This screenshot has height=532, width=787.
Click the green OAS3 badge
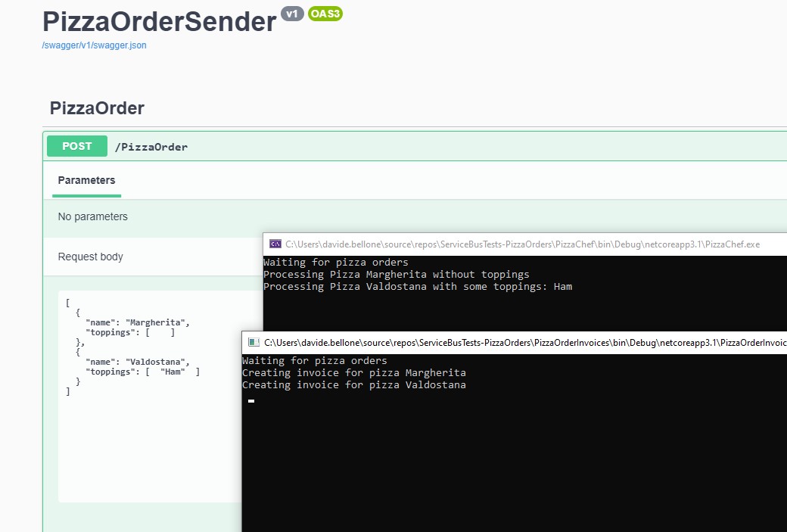[325, 14]
